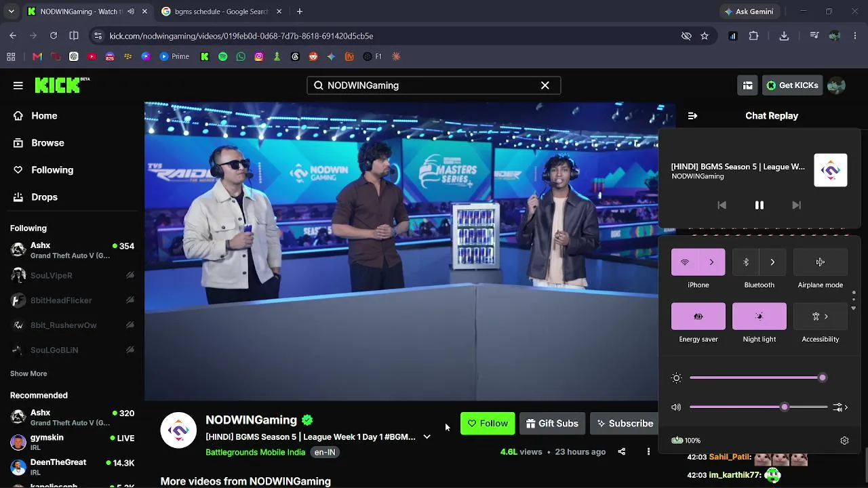The image size is (868, 488).
Task: Skip to previous track in media flyout
Action: coord(722,205)
